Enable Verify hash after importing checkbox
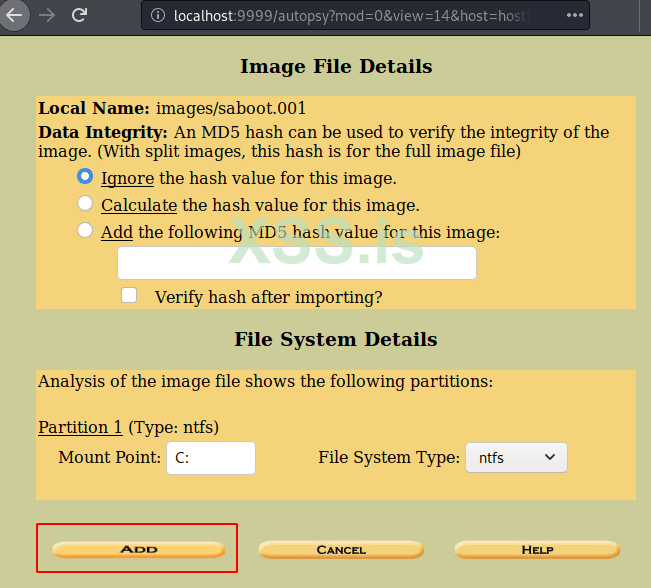 129,295
